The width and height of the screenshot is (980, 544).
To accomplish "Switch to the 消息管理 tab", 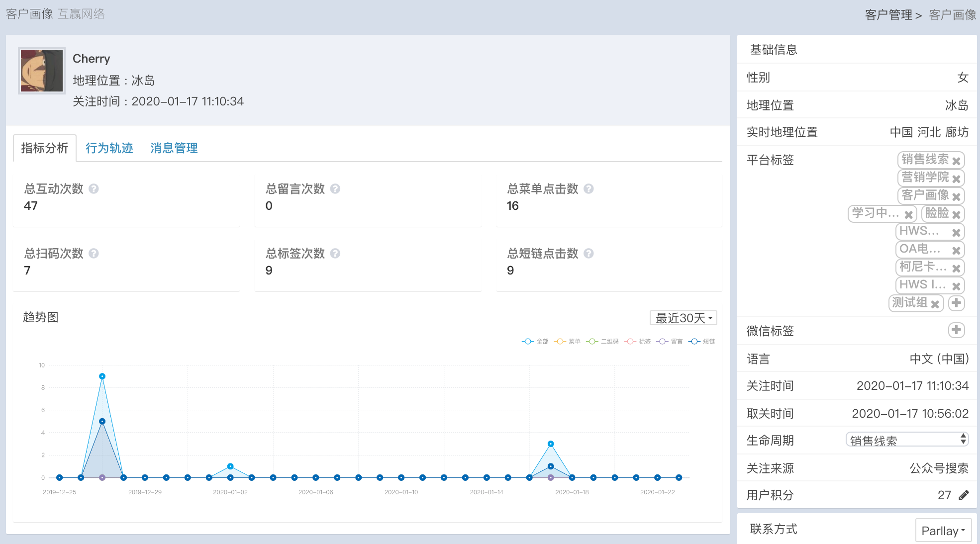I will 174,148.
